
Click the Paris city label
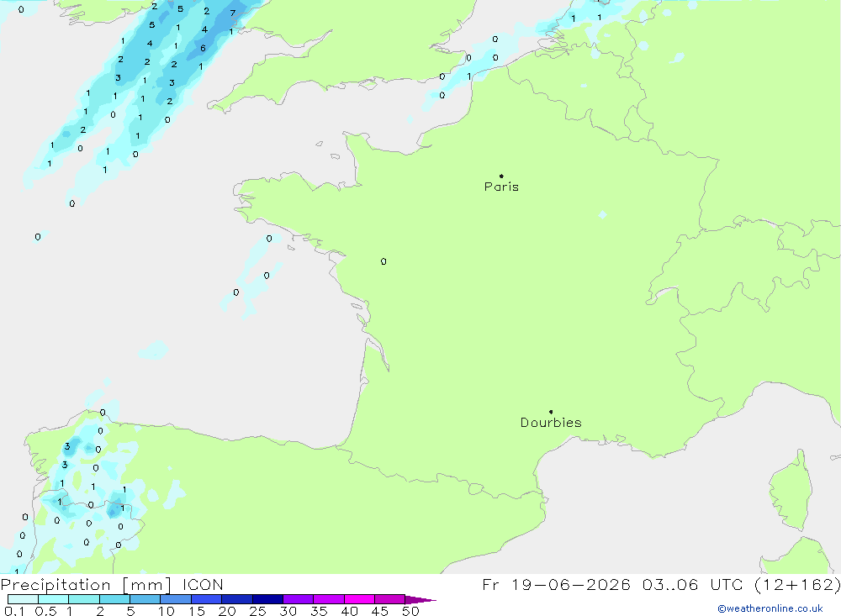coord(501,187)
